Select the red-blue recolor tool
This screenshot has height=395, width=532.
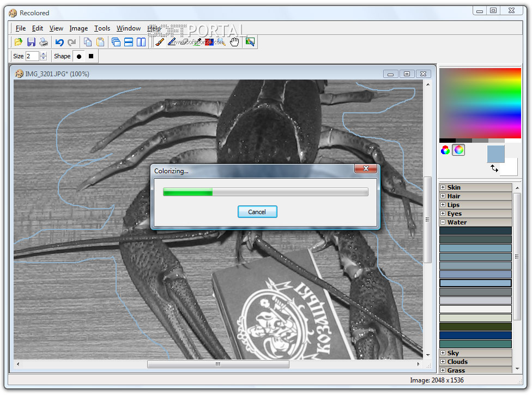pos(209,42)
